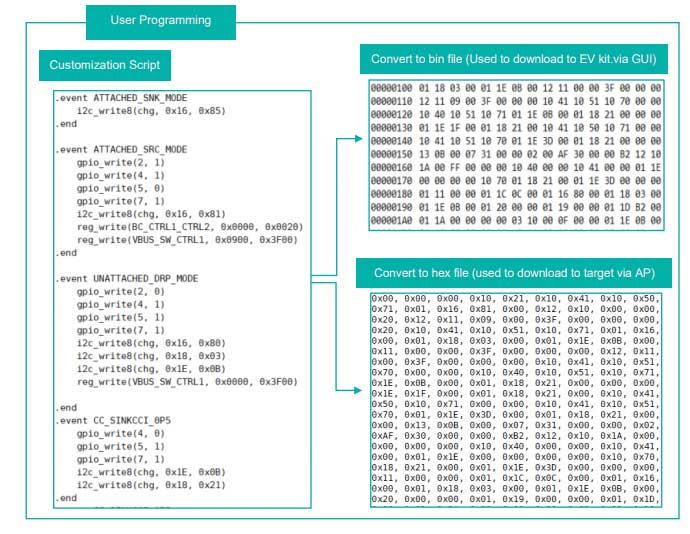Click the .event ATTACHED_SNK_MODE line
The height and width of the screenshot is (534, 690).
coord(121,98)
